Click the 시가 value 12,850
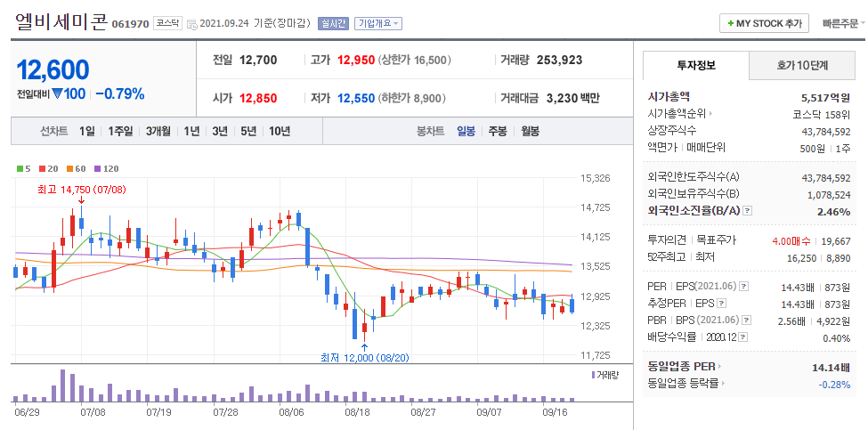This screenshot has height=430, width=868. coord(258,99)
